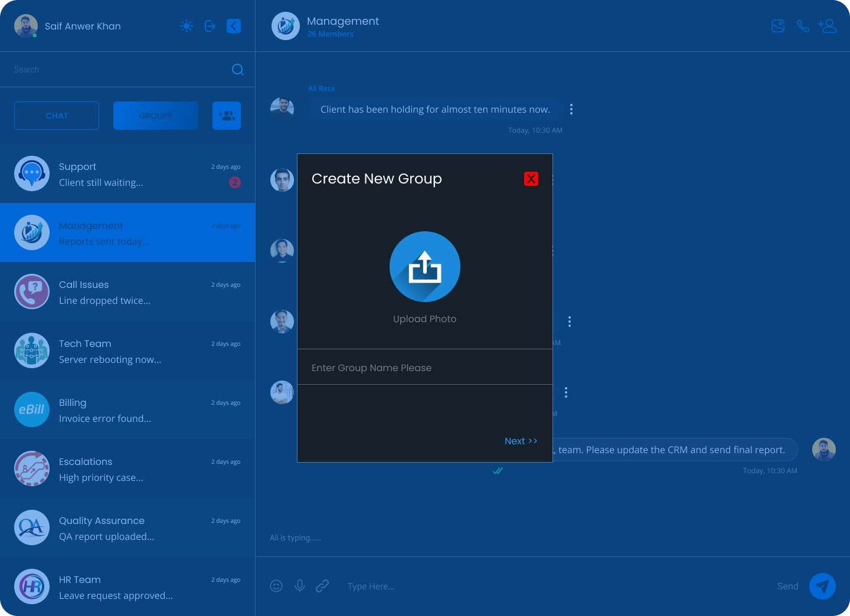Click the Management avatar in the chat list
Screen dimensions: 850x616
point(32,232)
